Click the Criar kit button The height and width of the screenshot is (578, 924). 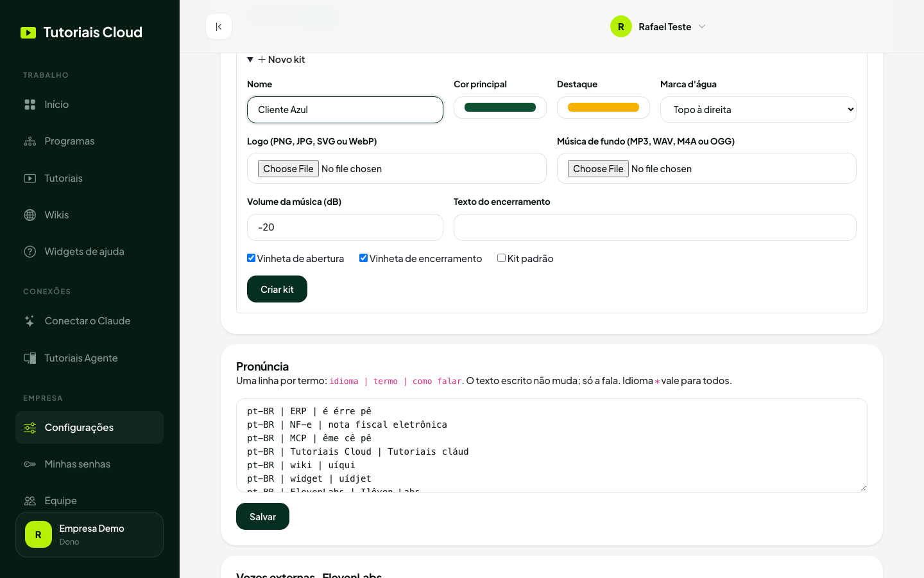point(277,289)
